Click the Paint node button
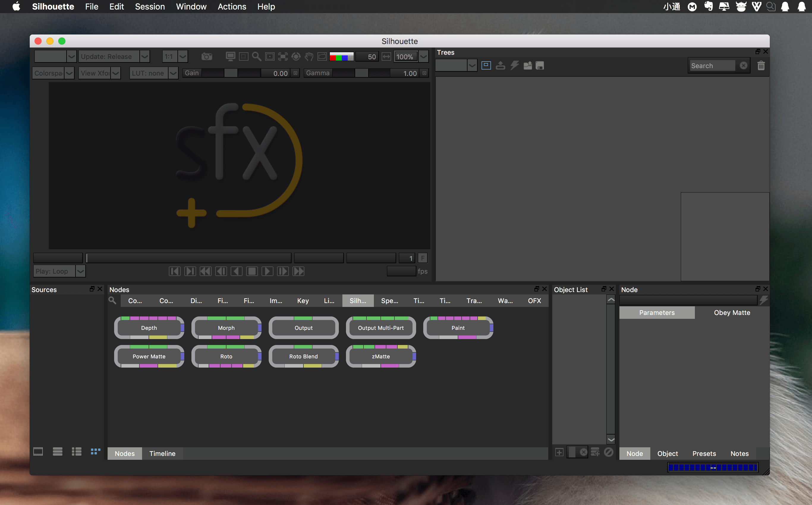Screen dimensions: 812x505 click(458, 328)
